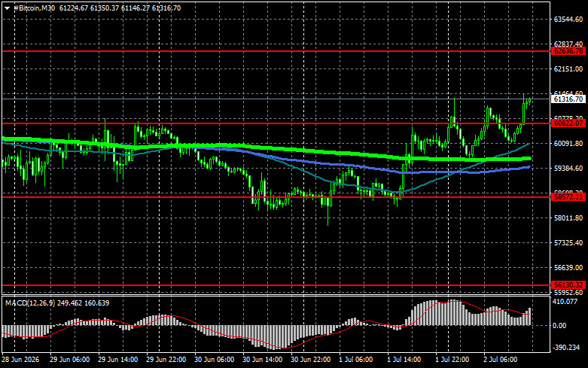Click the 29 Jun 22:00 time label

(166, 360)
